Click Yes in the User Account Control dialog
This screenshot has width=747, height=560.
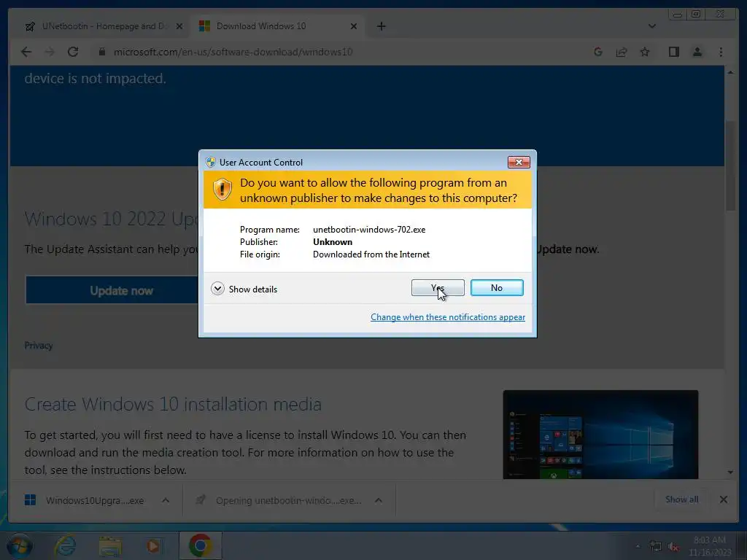(x=438, y=287)
